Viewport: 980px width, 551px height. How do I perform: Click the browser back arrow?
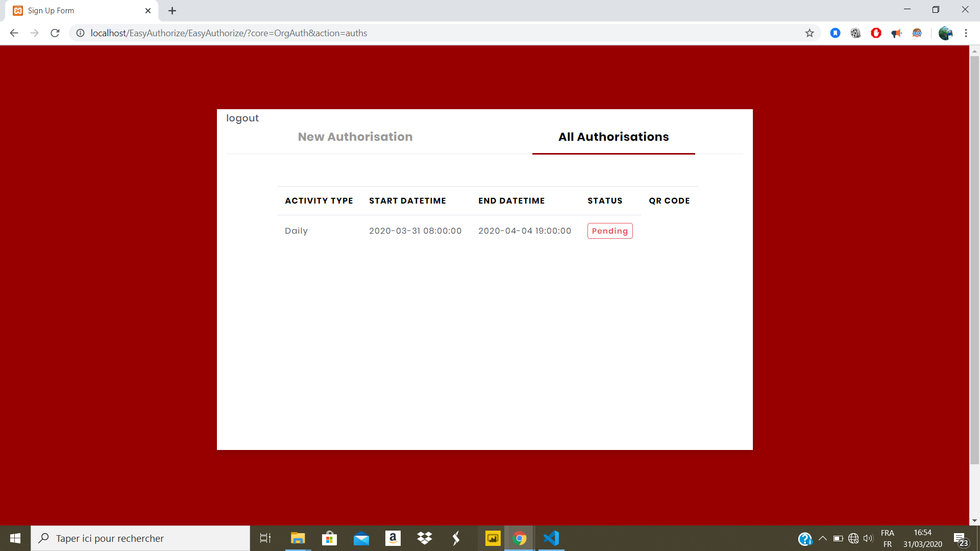[x=14, y=33]
